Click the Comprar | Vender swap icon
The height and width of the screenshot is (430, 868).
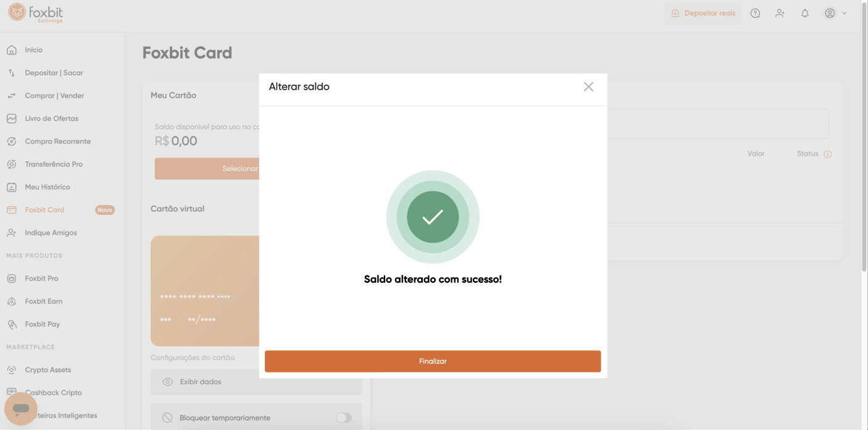(11, 96)
